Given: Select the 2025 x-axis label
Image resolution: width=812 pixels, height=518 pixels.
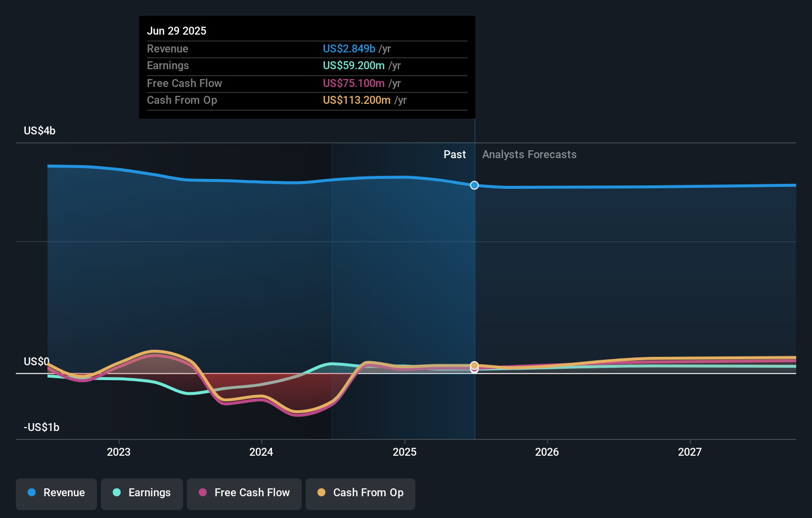Looking at the screenshot, I should [405, 452].
